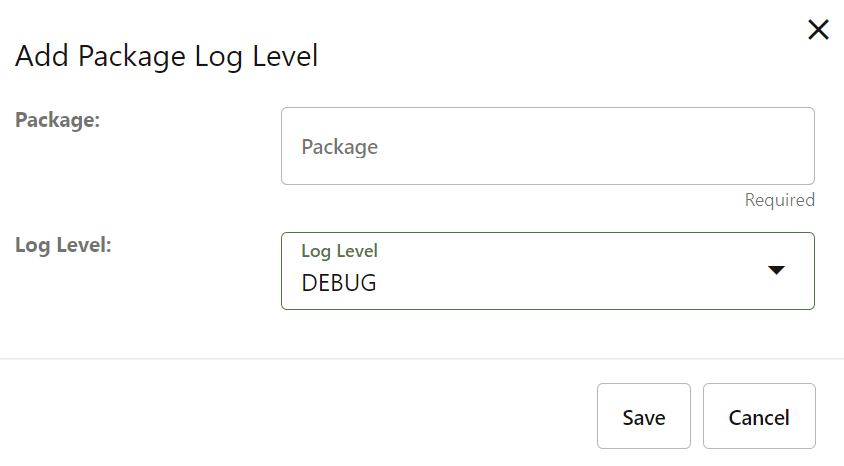The height and width of the screenshot is (466, 844).
Task: Close the Add Package Log Level dialog
Action: (818, 30)
